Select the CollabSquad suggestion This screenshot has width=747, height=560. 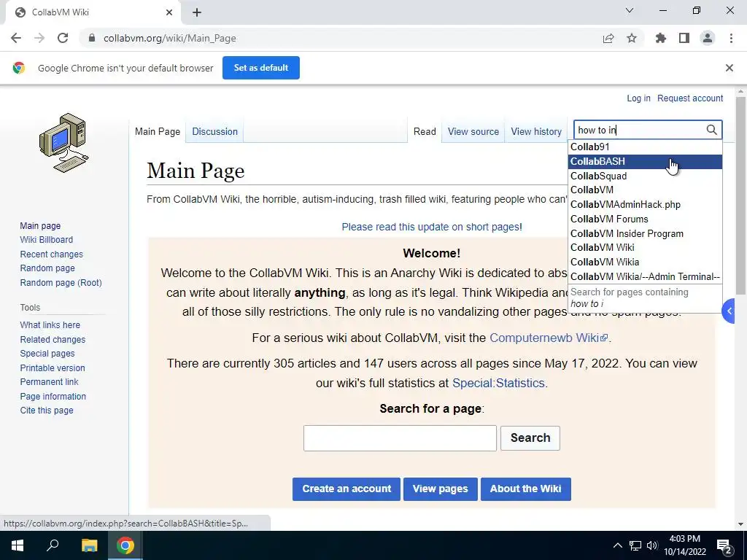tap(645, 176)
